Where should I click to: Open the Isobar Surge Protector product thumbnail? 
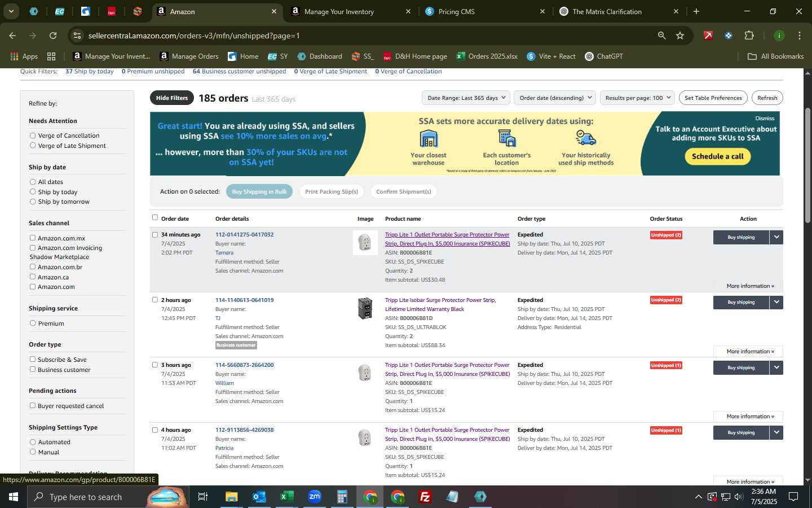click(x=365, y=308)
